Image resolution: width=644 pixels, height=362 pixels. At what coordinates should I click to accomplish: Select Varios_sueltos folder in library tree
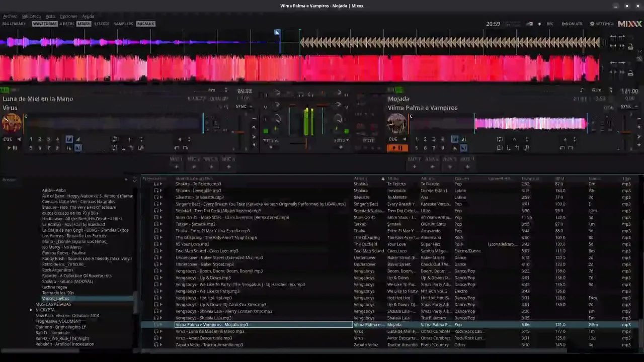click(55, 299)
